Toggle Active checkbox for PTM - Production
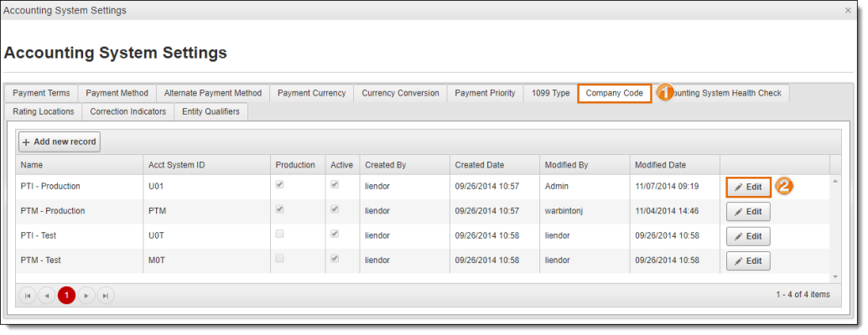868x335 pixels. 335,209
